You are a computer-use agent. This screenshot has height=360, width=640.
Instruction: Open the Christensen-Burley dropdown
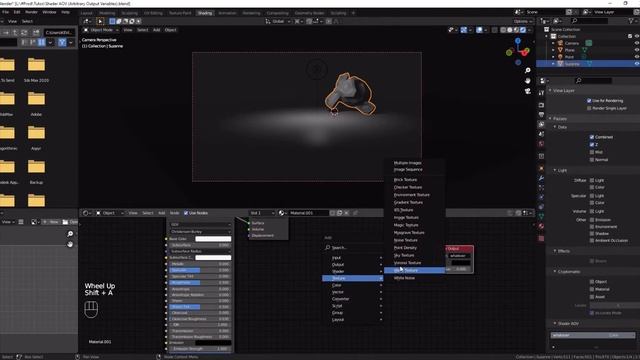pos(200,231)
